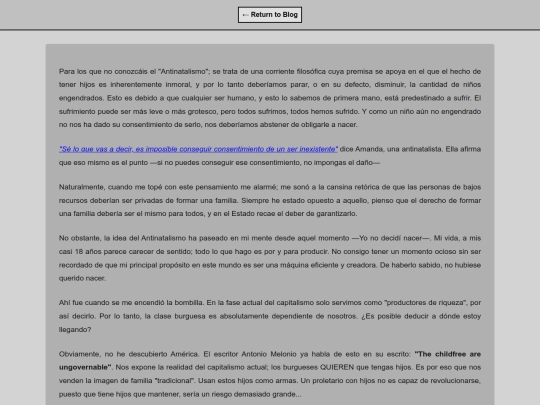Click the paragraph beginning with "Naturalmente"
The width and height of the screenshot is (540, 405).
[x=270, y=200]
